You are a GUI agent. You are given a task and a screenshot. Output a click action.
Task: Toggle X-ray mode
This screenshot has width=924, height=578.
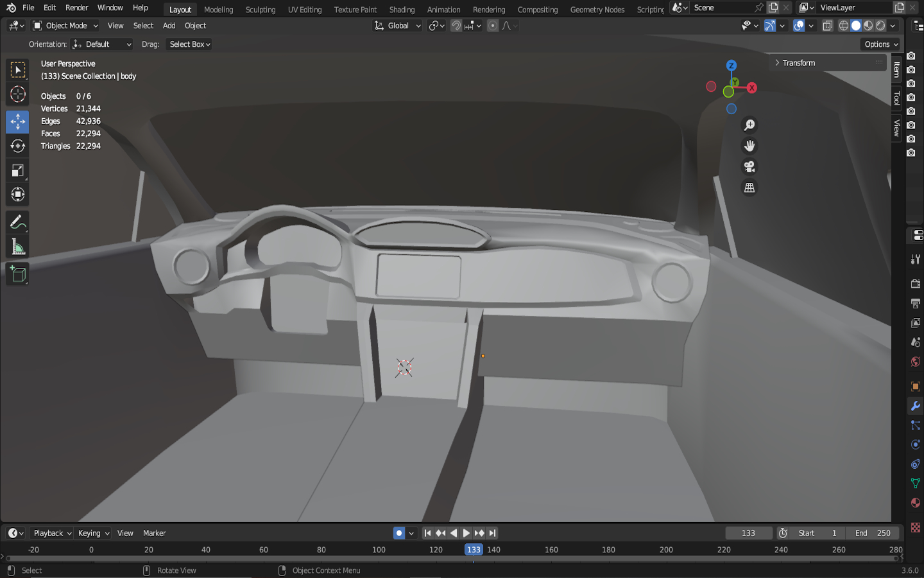(828, 26)
